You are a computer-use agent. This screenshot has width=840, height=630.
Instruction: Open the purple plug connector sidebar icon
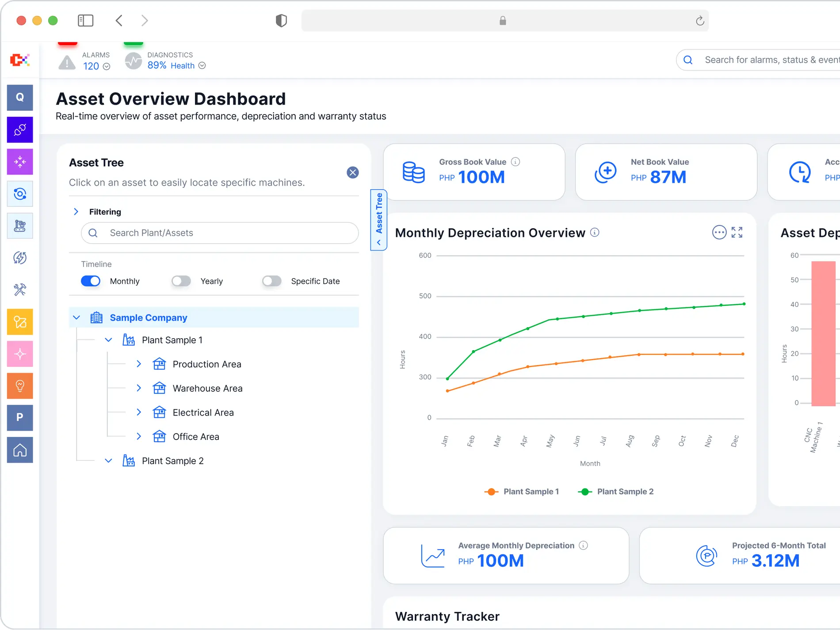(20, 130)
